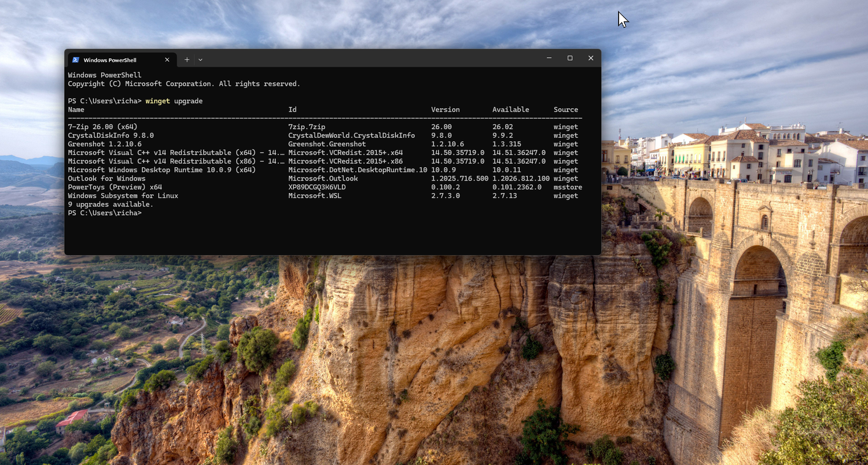868x465 pixels.
Task: Click the 'Microsoft.DotNet.DesktopRuntime.10' ID
Action: pos(358,170)
